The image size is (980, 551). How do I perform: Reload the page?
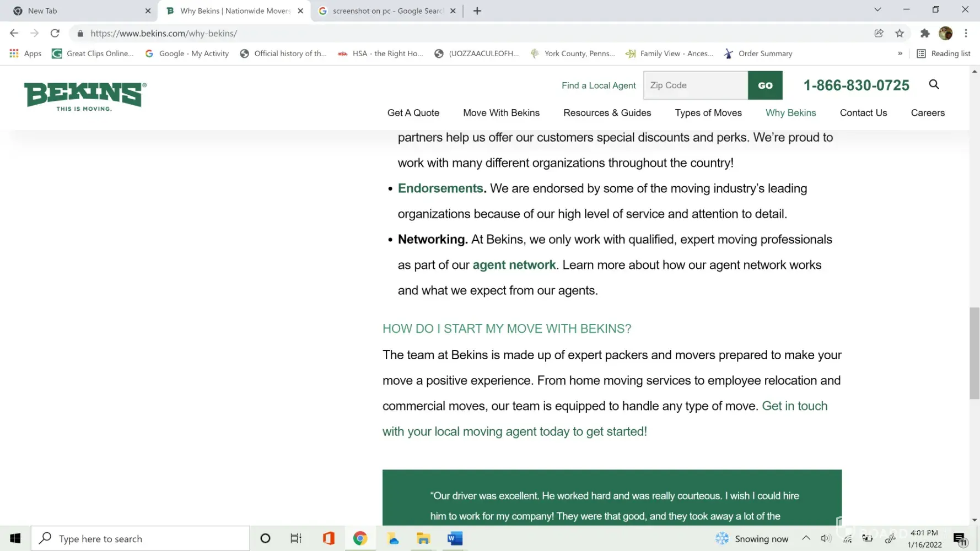click(55, 33)
